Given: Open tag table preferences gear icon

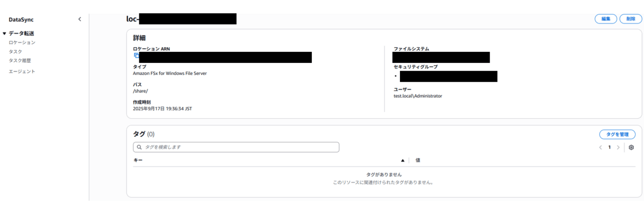Looking at the screenshot, I should coord(631,148).
